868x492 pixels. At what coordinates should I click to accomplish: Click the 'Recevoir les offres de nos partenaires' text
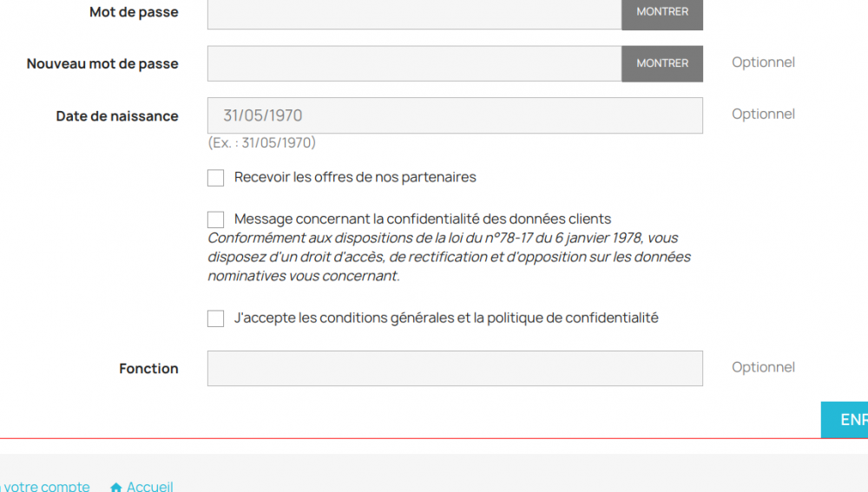(x=355, y=177)
